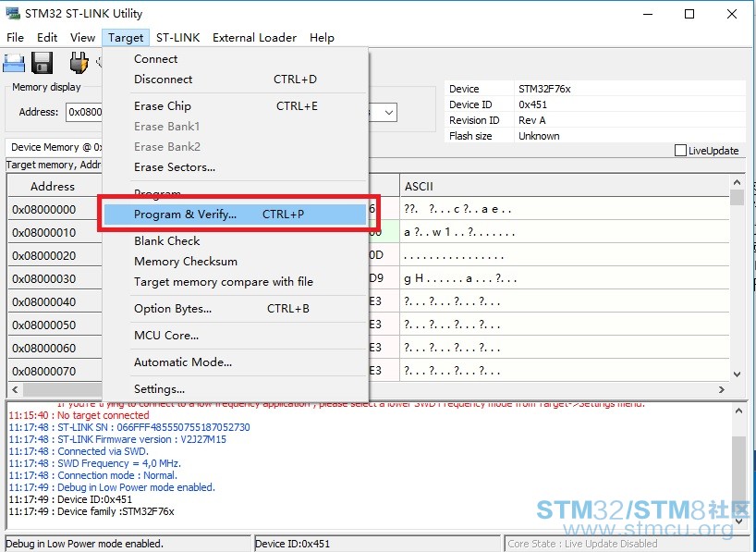Open MCU Core... menu entry

236,336
